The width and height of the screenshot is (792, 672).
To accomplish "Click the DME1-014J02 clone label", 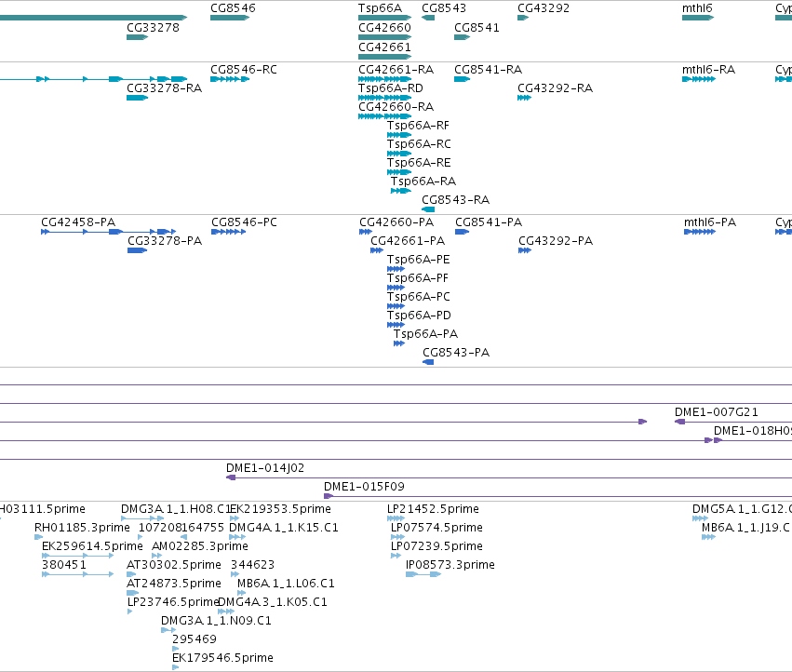I will tap(265, 468).
